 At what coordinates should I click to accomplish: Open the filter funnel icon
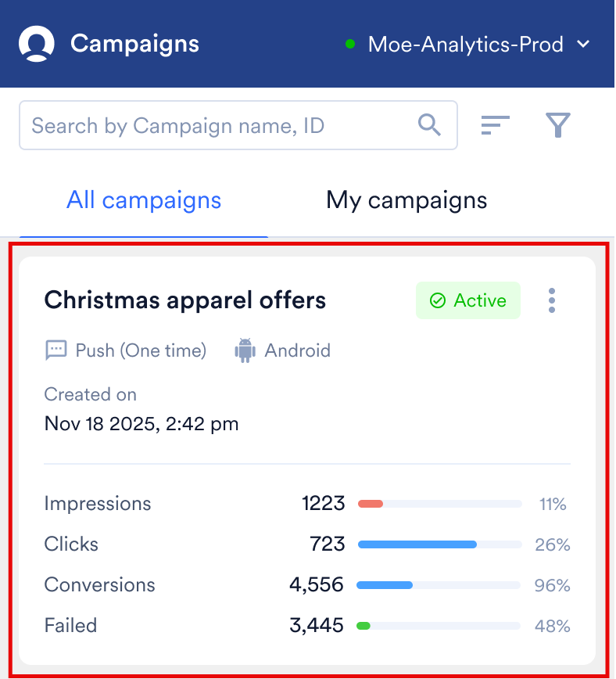558,125
